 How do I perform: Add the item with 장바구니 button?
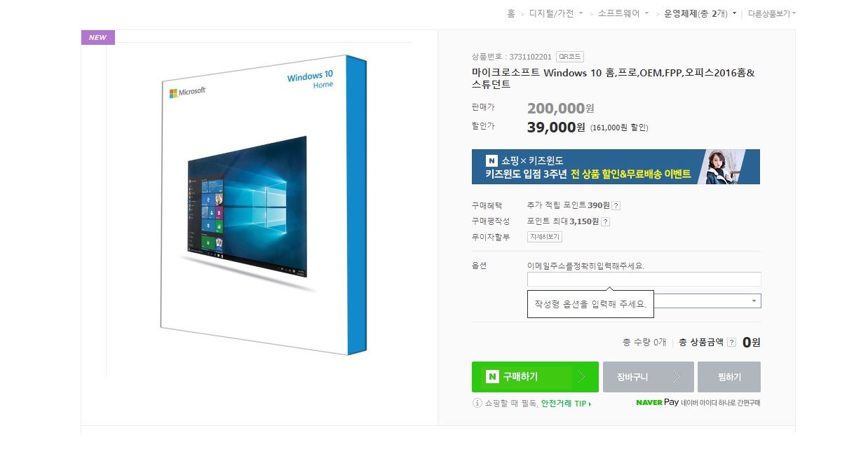649,377
